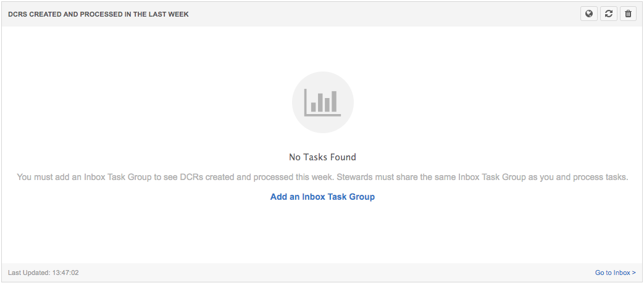Image resolution: width=644 pixels, height=283 pixels.
Task: Click the word "Inbox" in bottom-right link
Action: pyautogui.click(x=622, y=273)
